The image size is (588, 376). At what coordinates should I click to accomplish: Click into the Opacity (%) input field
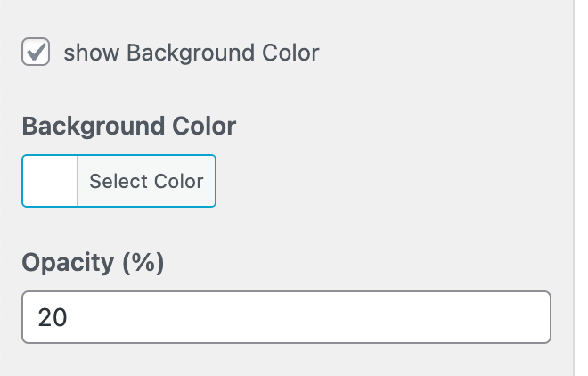(x=285, y=317)
